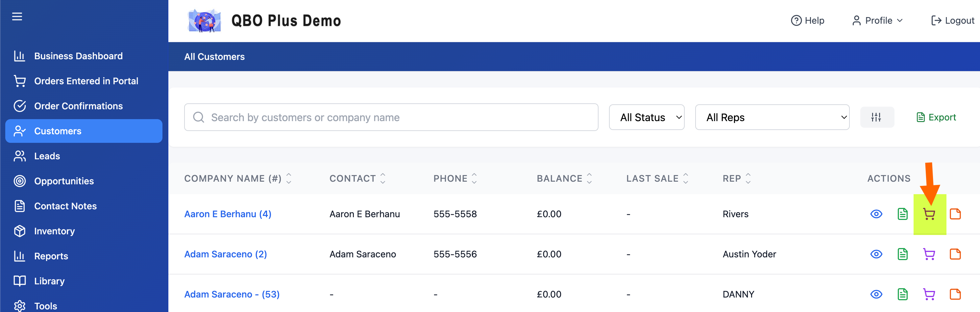
Task: Click the orange note icon for Adam Saraceno (2)
Action: coord(955,254)
